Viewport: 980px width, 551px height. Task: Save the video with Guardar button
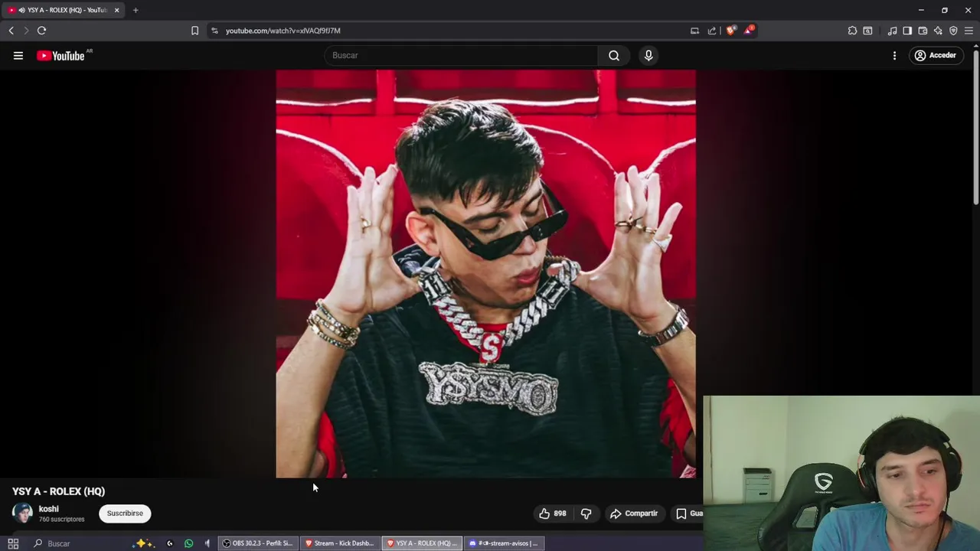pos(688,514)
